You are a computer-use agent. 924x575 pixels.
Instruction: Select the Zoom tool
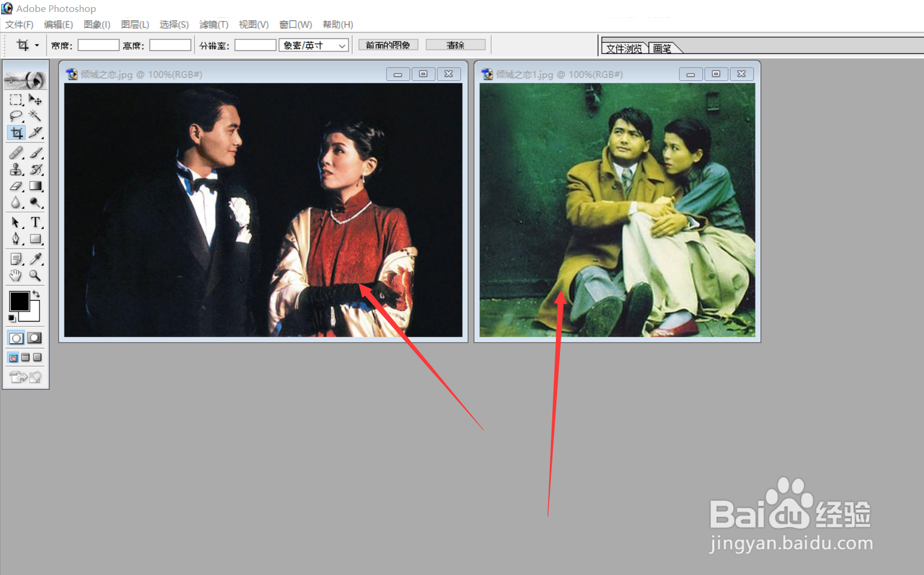pos(35,276)
